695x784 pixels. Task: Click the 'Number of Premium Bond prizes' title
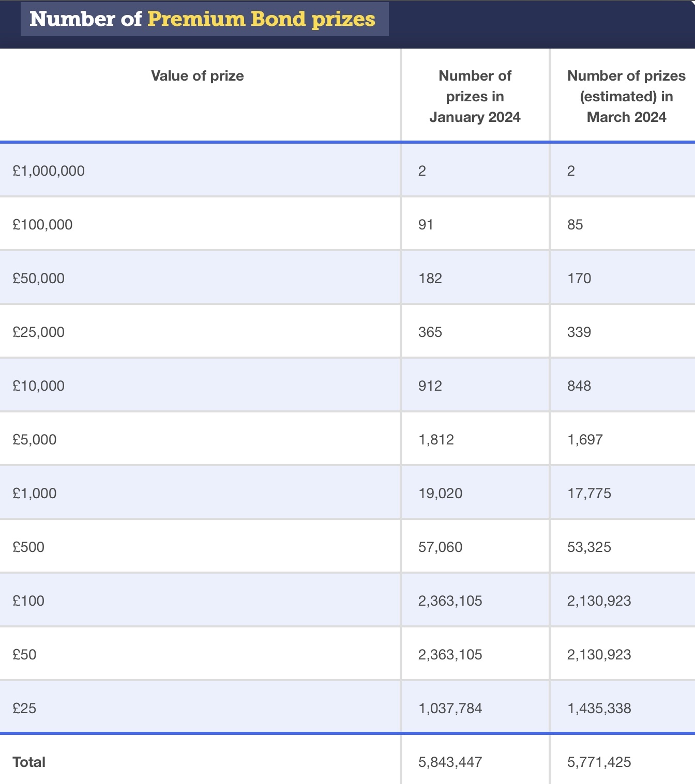coord(202,19)
